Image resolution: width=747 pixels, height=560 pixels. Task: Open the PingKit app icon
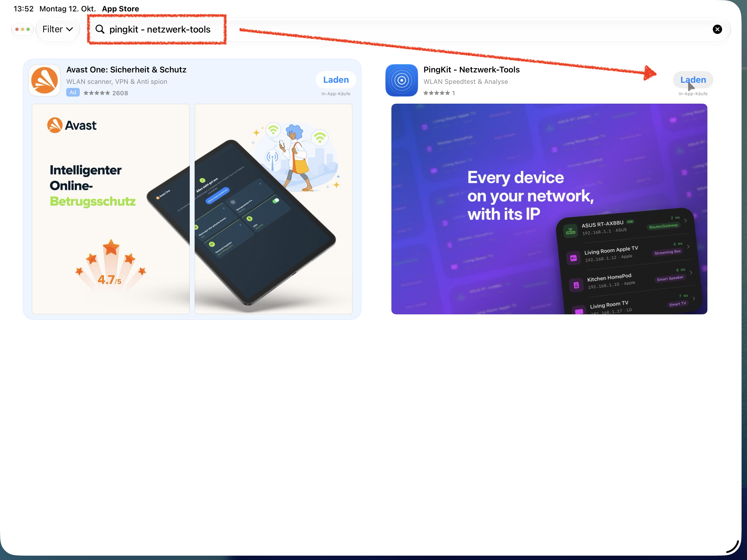401,80
